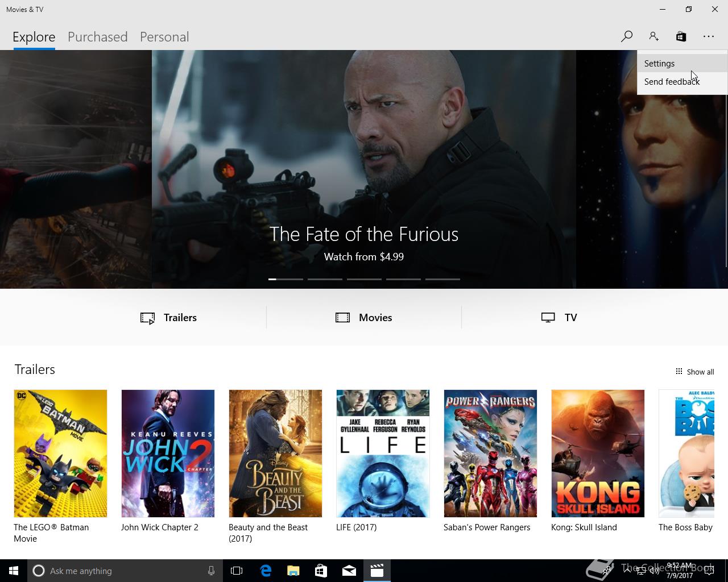Click the Cortana Ask me anything box
This screenshot has height=582, width=728.
[125, 571]
